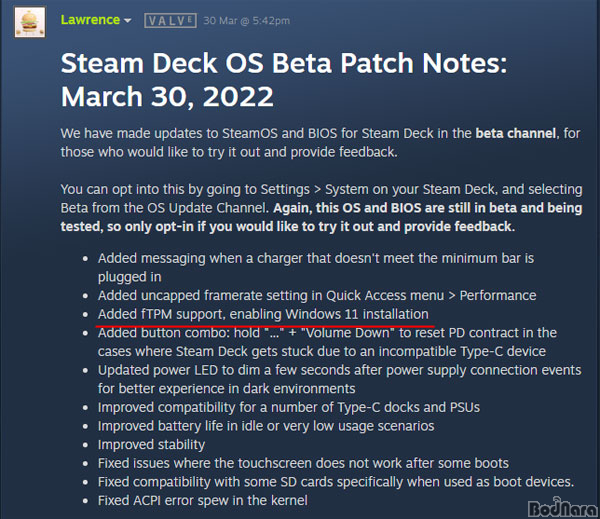
Task: Click the Steam Deck OS Beta Patch Notes title
Action: [x=284, y=80]
